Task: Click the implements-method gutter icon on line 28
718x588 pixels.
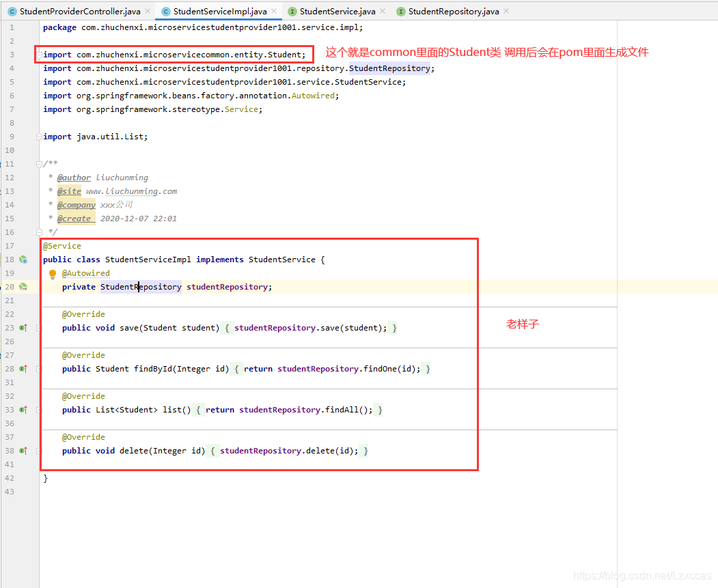Action: tap(23, 369)
